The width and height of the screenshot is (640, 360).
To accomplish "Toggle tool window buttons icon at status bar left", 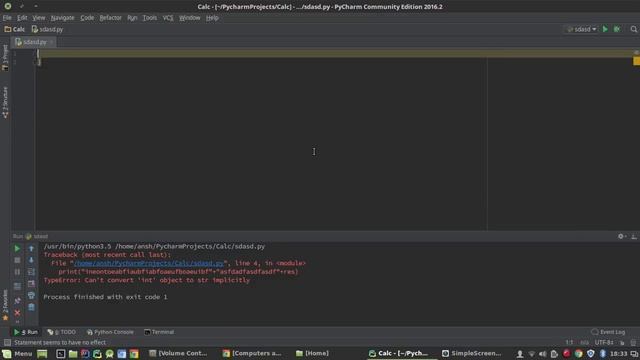I will 7,342.
